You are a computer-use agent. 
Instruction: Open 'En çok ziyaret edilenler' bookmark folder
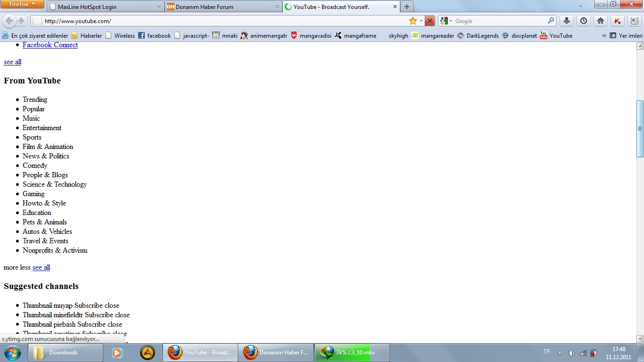pyautogui.click(x=35, y=35)
